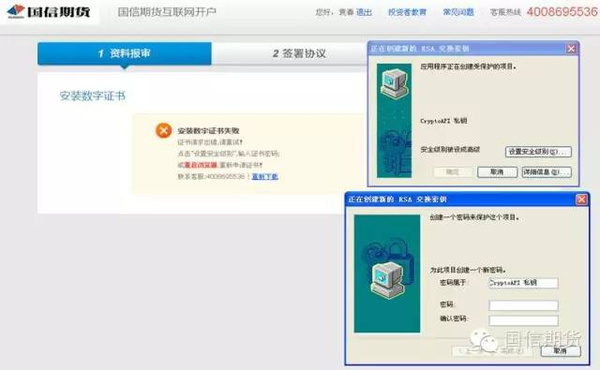Image resolution: width=600 pixels, height=370 pixels.
Task: Click the 为此项目创建一个新密码 text
Action: coord(468,270)
